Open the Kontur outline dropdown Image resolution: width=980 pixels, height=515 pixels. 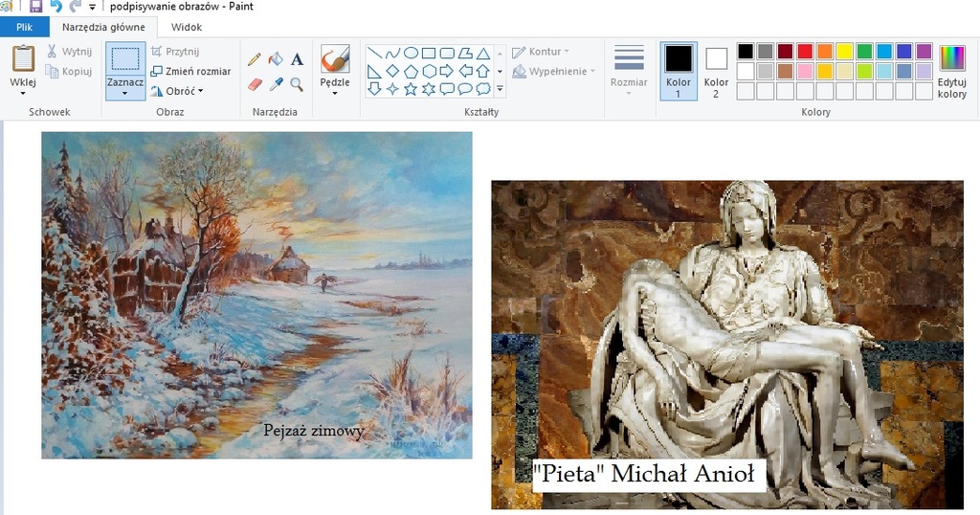pos(542,52)
